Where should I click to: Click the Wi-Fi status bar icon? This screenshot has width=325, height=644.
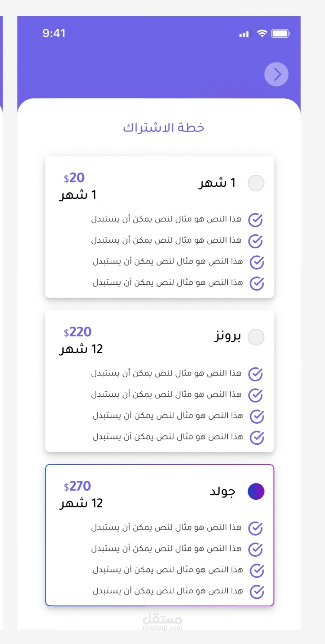[x=262, y=34]
